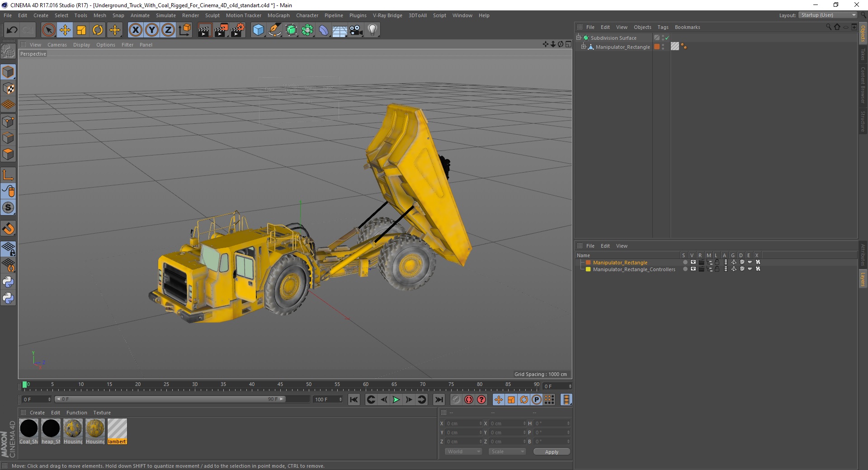Open Edit Render Settings icon
Image resolution: width=868 pixels, height=470 pixels.
(x=238, y=30)
